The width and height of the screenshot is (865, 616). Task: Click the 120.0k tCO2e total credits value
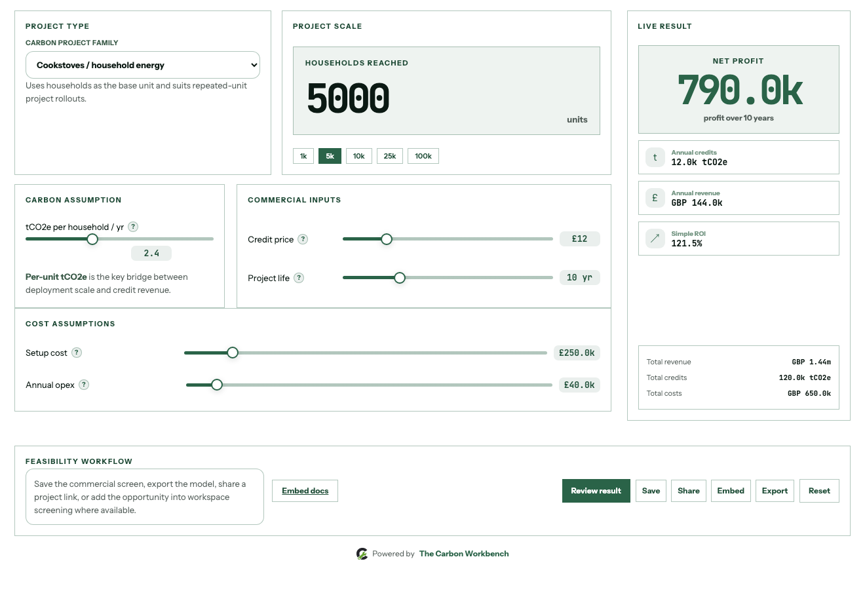click(805, 377)
